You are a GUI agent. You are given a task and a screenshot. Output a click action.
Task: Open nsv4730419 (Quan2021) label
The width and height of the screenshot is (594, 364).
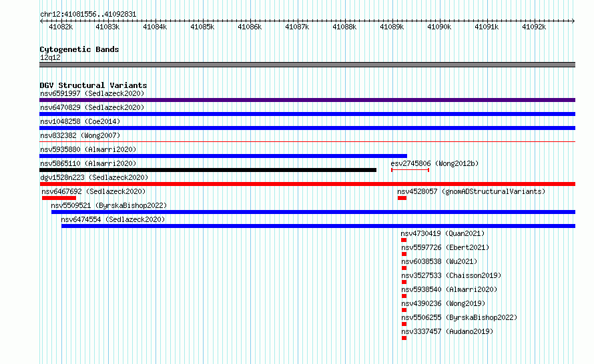point(442,233)
